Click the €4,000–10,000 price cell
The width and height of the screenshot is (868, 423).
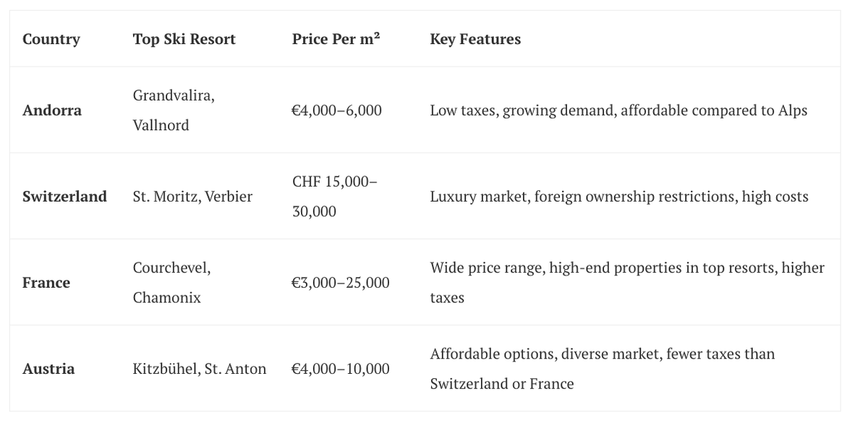pos(341,368)
